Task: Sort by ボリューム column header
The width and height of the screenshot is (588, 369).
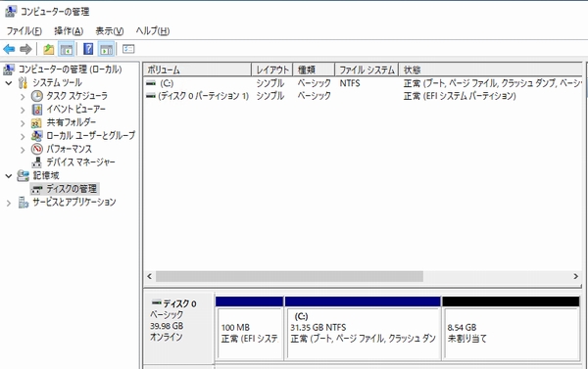Action: 197,69
